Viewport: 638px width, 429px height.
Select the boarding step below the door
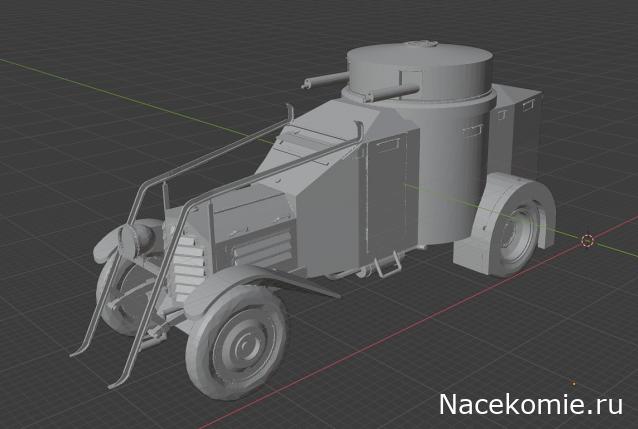(387, 263)
